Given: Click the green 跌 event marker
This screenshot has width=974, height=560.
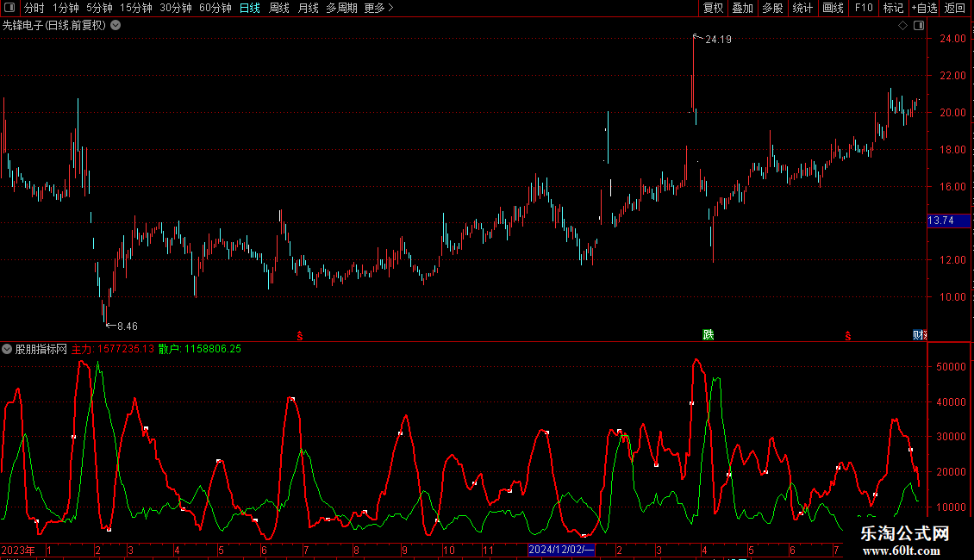Looking at the screenshot, I should click(709, 334).
